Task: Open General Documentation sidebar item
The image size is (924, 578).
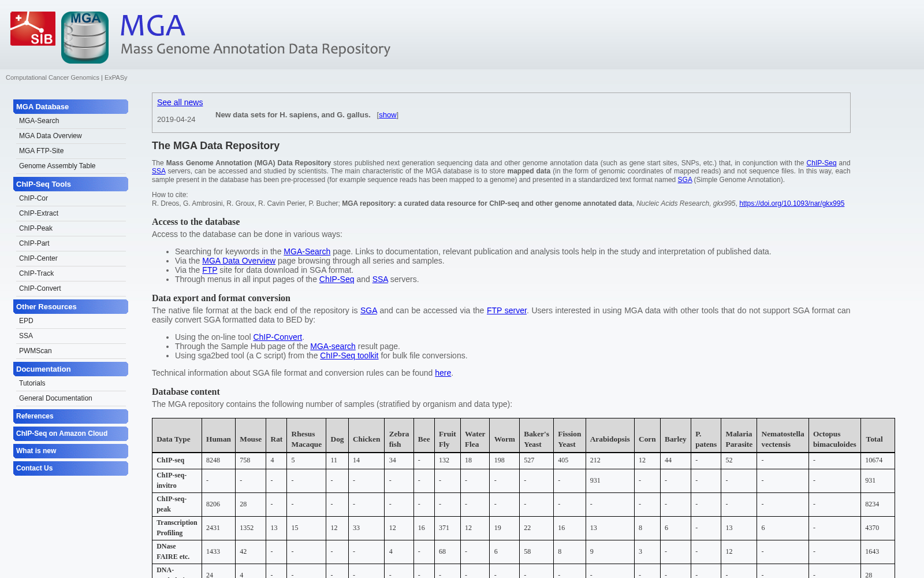Action: tap(55, 398)
